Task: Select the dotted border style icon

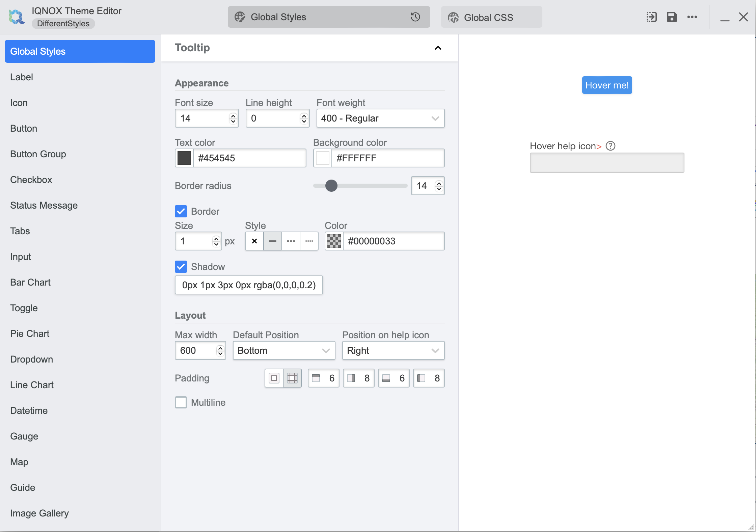Action: (x=309, y=241)
